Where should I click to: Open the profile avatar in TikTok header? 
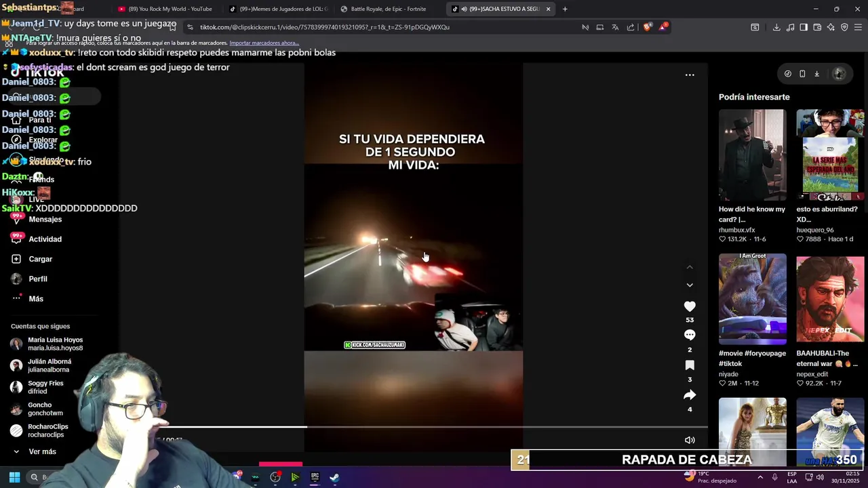(839, 74)
